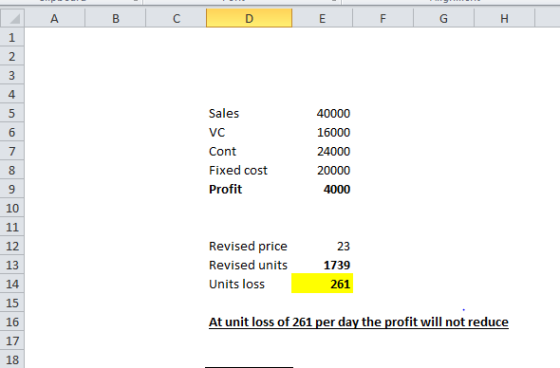Select row 13 header
The width and height of the screenshot is (560, 368).
click(x=12, y=265)
